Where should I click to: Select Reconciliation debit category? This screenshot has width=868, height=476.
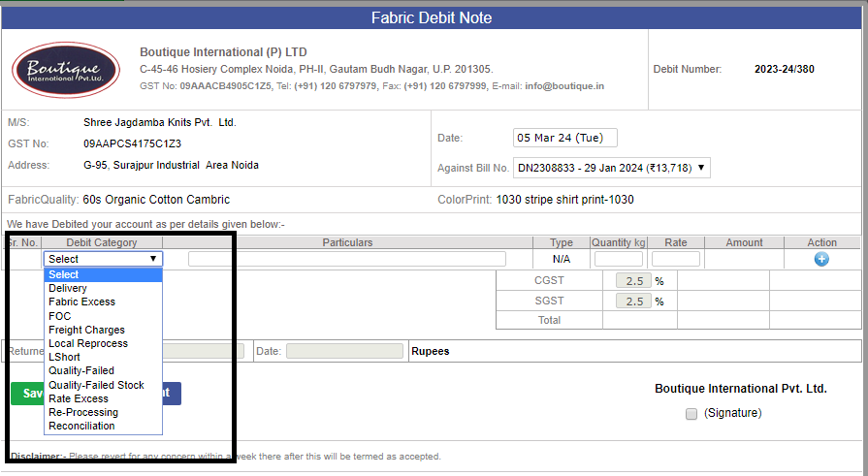click(103, 427)
